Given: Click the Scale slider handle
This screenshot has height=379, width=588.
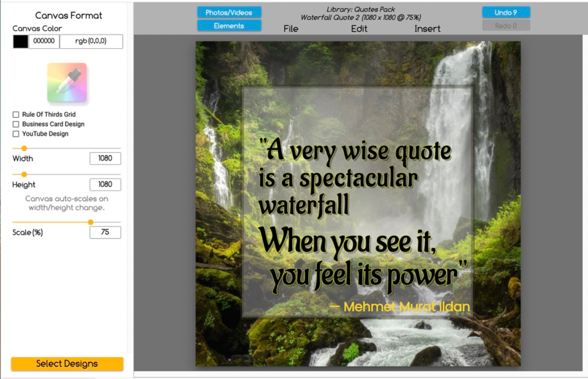Looking at the screenshot, I should tap(90, 222).
